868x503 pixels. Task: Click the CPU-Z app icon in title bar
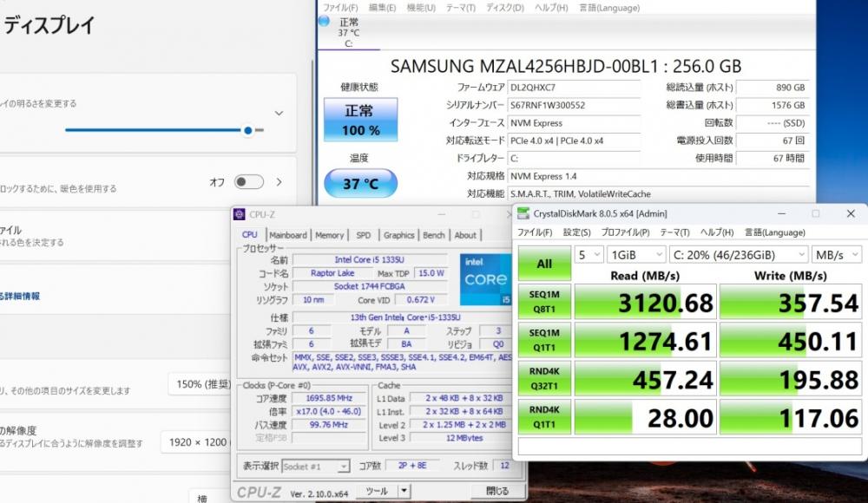pyautogui.click(x=240, y=215)
